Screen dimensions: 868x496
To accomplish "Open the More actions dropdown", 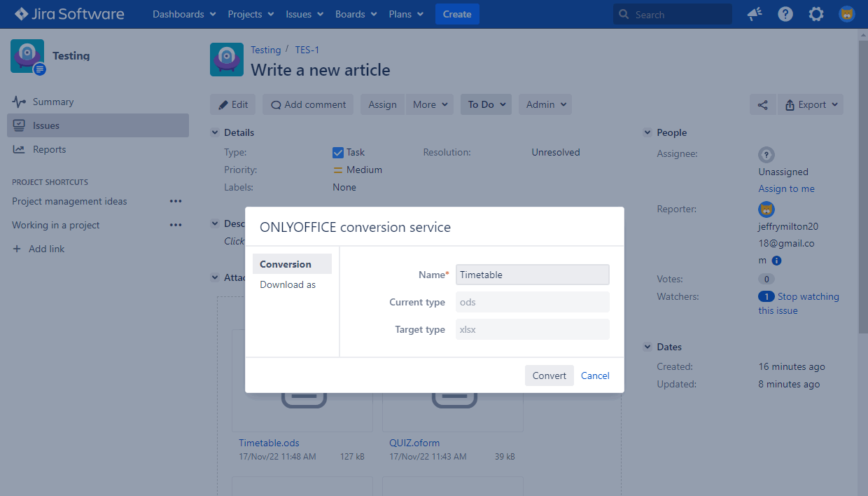I will pos(429,104).
